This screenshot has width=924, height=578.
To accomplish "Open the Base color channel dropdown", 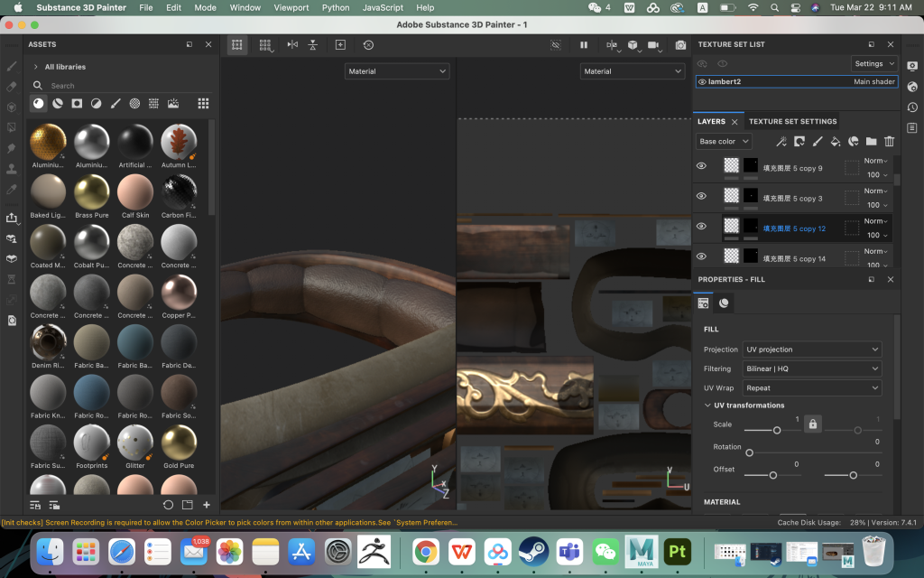I will click(723, 141).
